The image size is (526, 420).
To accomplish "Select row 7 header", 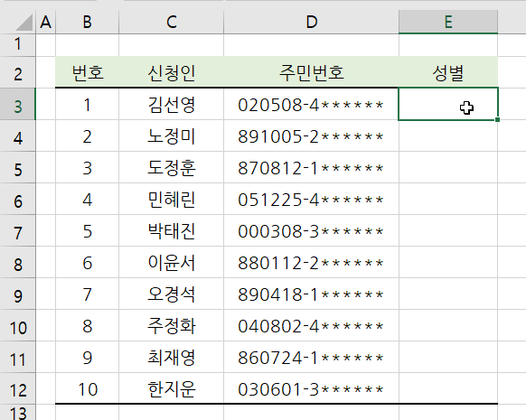I will [x=17, y=230].
